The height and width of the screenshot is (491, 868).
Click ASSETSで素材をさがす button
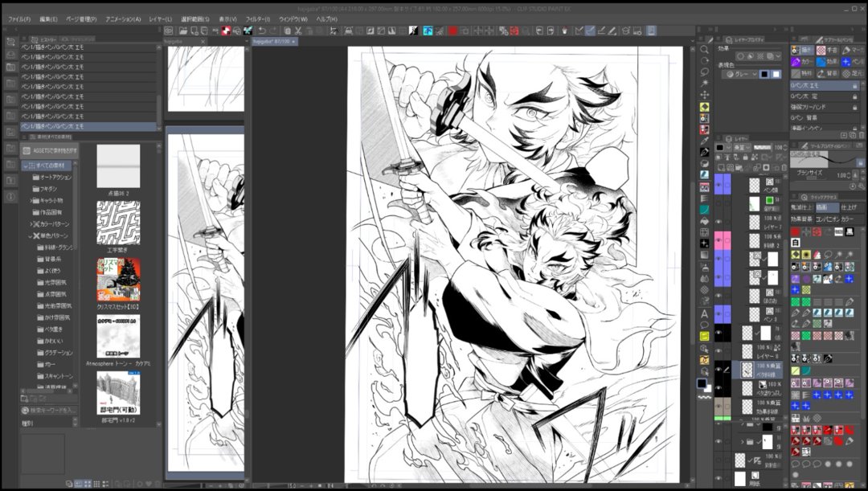click(x=49, y=150)
